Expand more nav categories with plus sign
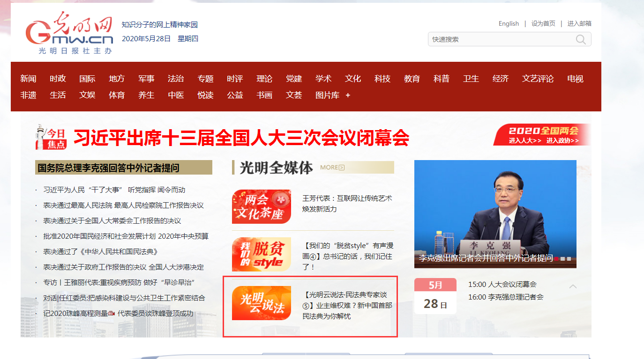The width and height of the screenshot is (644, 359). pyautogui.click(x=348, y=95)
